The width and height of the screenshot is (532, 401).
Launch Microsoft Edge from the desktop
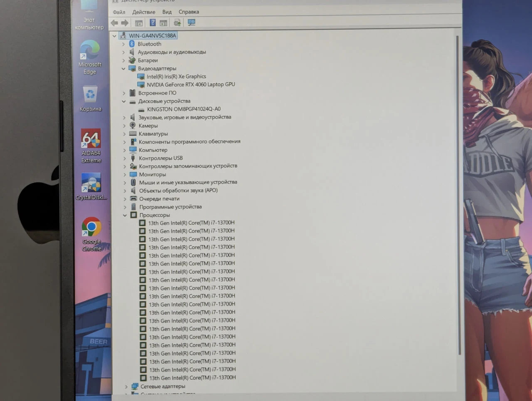click(90, 57)
